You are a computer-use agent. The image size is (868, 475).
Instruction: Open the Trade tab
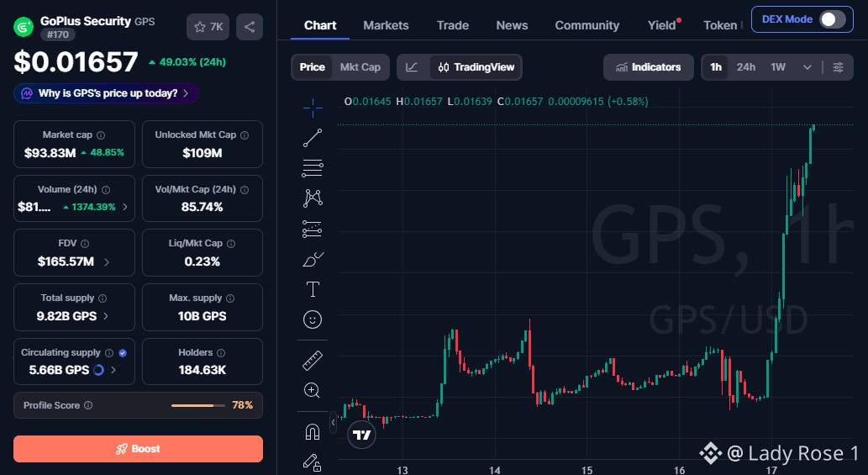(x=453, y=25)
